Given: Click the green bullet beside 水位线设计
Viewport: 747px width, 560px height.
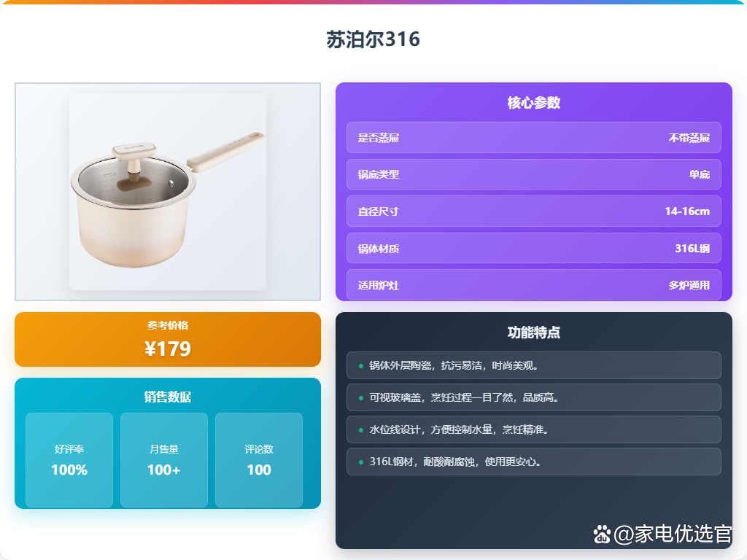Looking at the screenshot, I should click(x=360, y=430).
